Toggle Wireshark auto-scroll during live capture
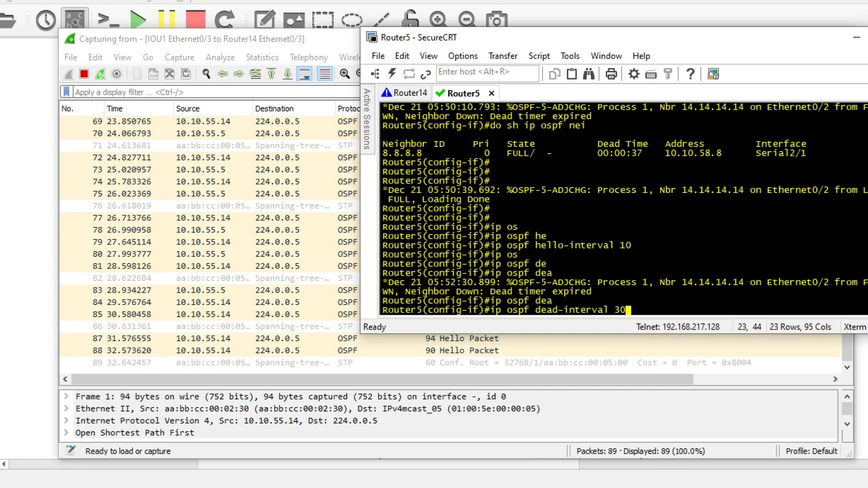Screen dimensions: 868x488 [x=305, y=74]
